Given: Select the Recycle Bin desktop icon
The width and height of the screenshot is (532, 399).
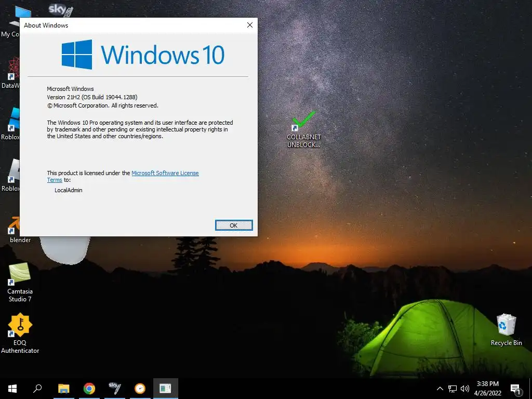Looking at the screenshot, I should pos(506,330).
